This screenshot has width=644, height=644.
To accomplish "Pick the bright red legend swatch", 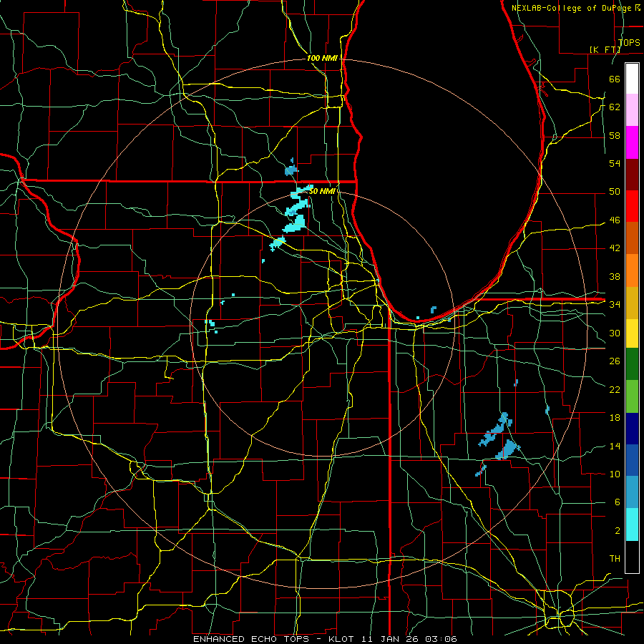I will point(632,206).
